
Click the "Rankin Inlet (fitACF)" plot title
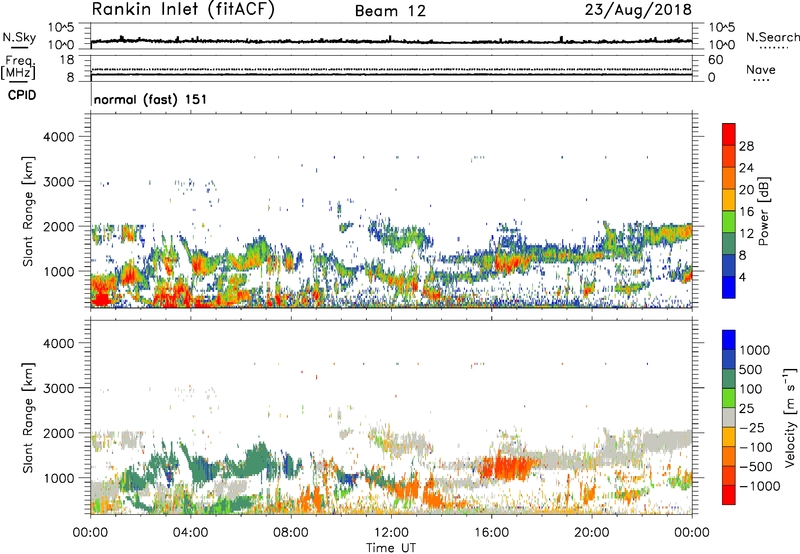[x=183, y=10]
